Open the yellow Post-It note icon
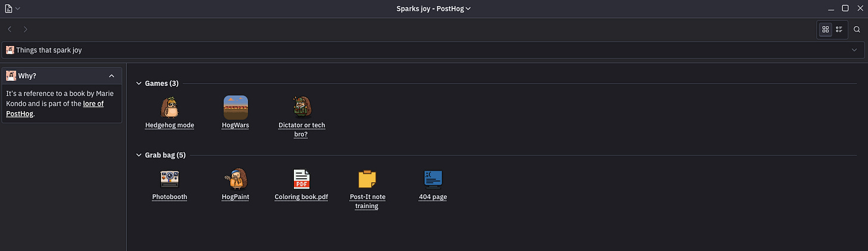The height and width of the screenshot is (251, 868). pyautogui.click(x=367, y=179)
